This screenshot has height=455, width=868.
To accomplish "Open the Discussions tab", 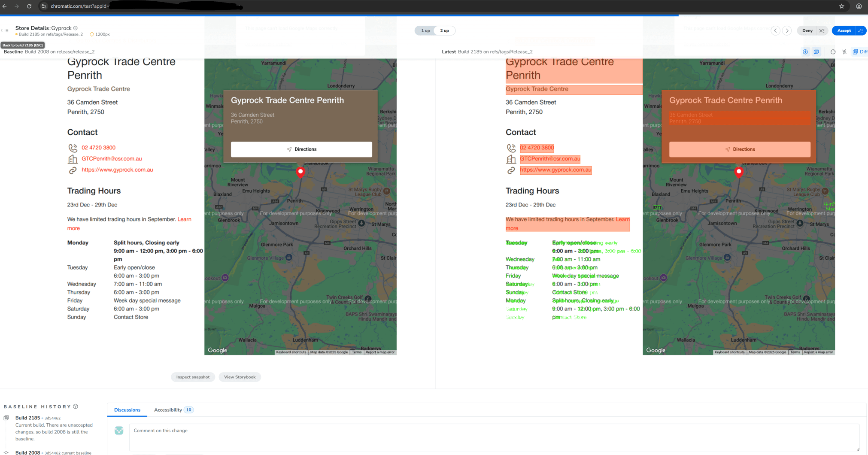I will click(x=127, y=409).
